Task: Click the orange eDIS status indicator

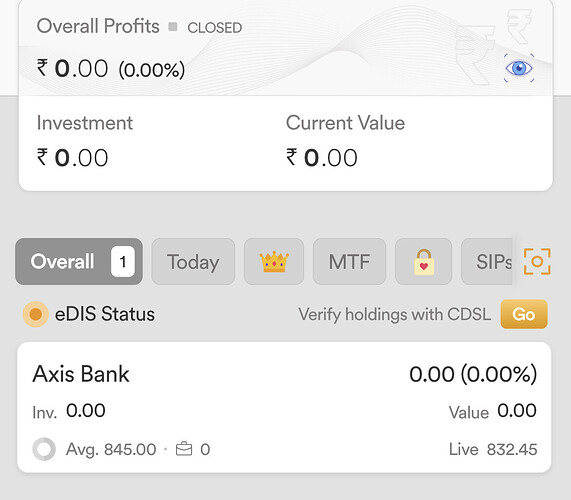Action: (x=35, y=314)
